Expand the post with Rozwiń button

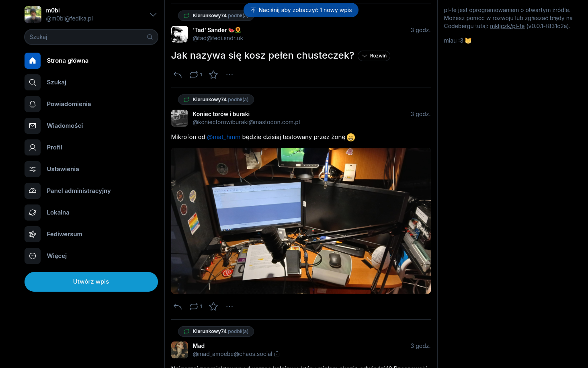tap(374, 56)
